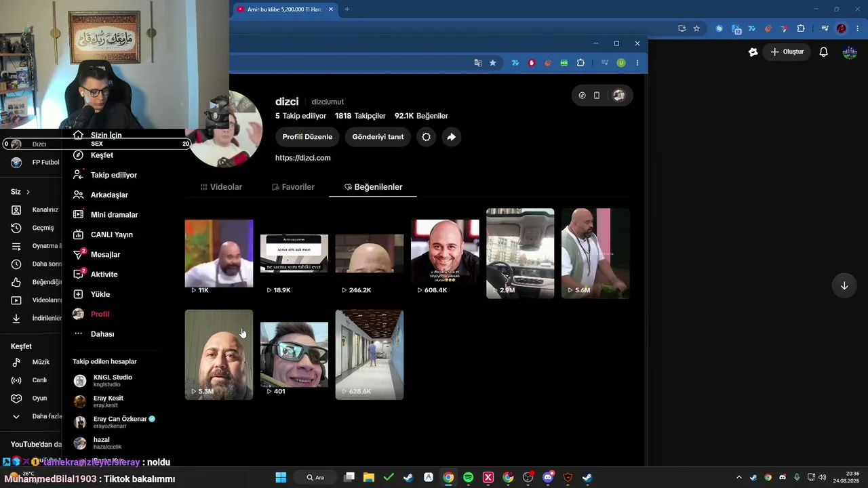Open liked video with 5.6M views
The width and height of the screenshot is (868, 488).
pos(595,253)
